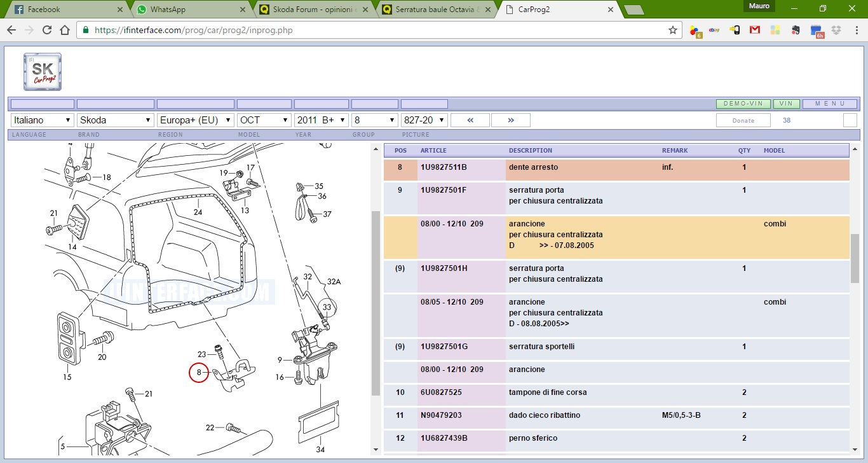Image resolution: width=868 pixels, height=463 pixels.
Task: Click part number 24 in the diagram
Action: point(198,212)
